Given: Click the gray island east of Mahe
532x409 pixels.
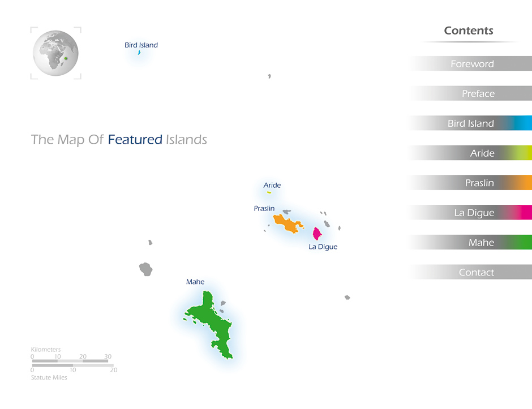Looking at the screenshot, I should (347, 297).
